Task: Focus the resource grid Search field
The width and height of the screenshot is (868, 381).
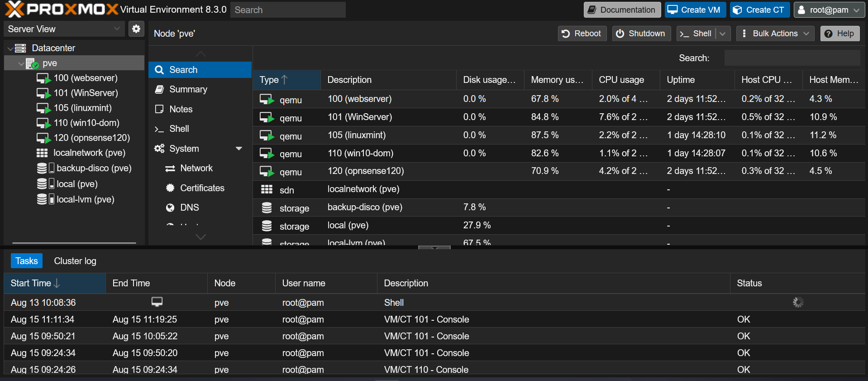Action: (x=792, y=58)
